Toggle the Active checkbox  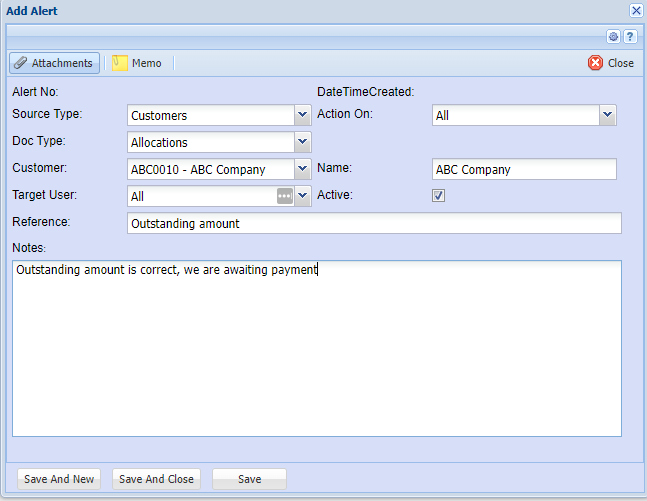(438, 196)
